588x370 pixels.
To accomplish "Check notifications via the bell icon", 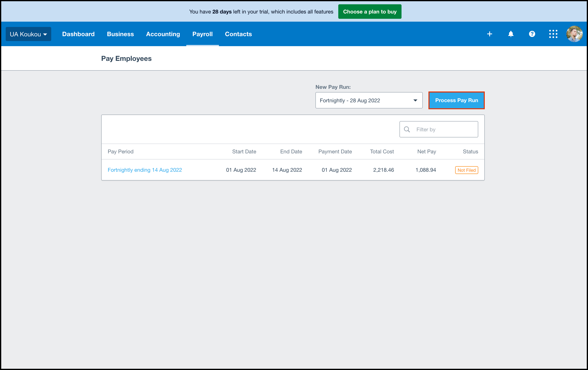I will pyautogui.click(x=511, y=34).
